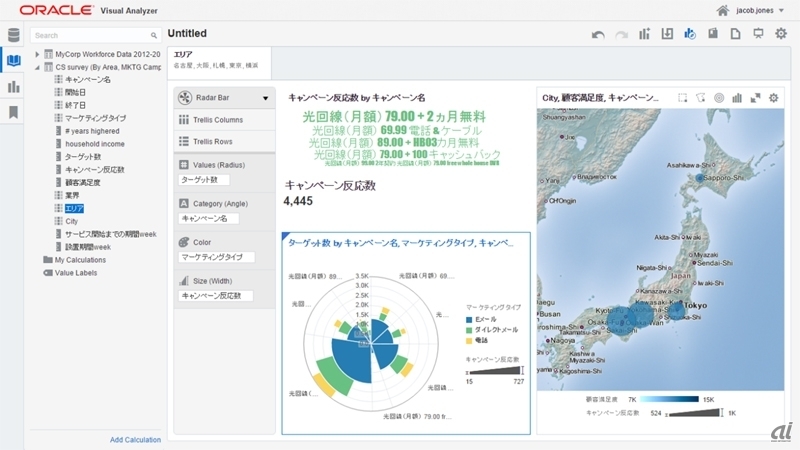Click the Add visualization bar-chart icon
Image resolution: width=800 pixels, height=450 pixels.
tap(645, 34)
